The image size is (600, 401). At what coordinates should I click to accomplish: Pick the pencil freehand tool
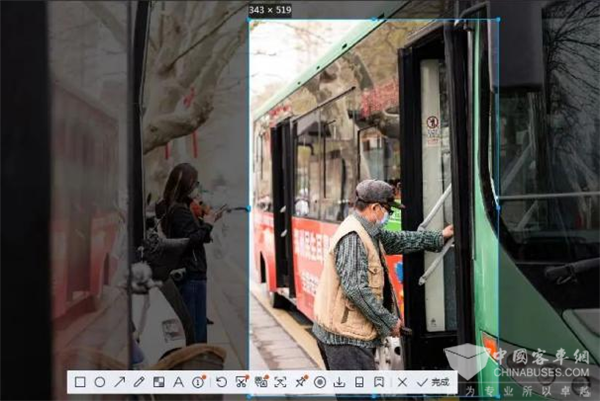[139, 382]
